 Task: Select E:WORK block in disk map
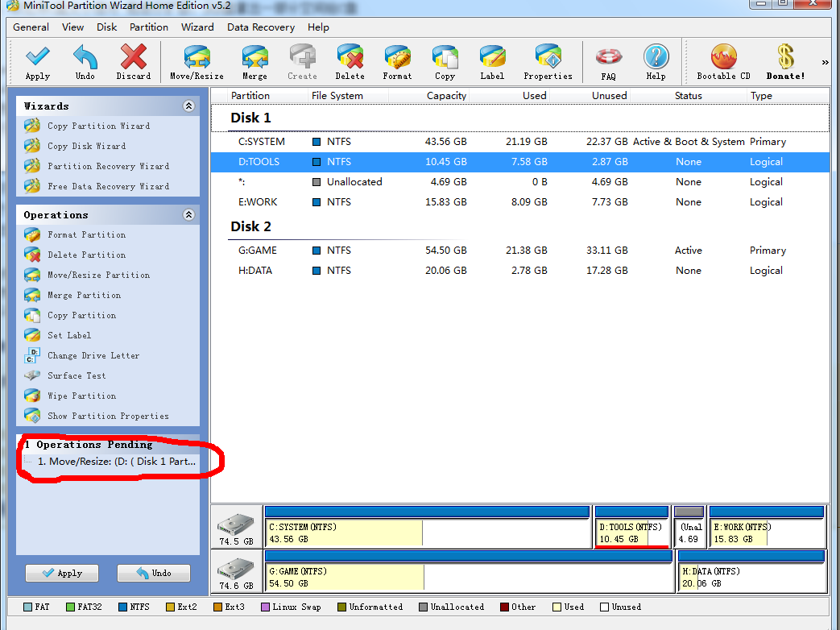click(x=767, y=527)
